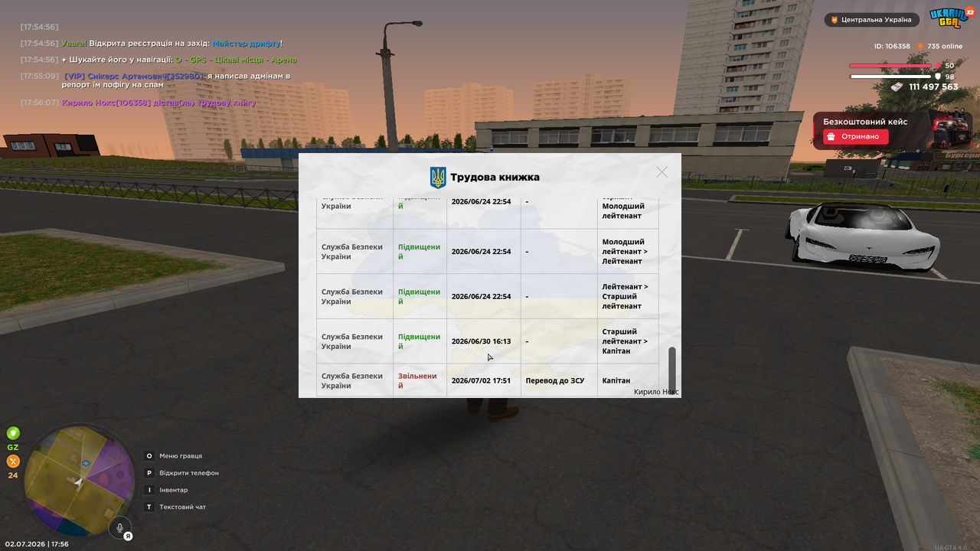Click the ID: 106358 label
980x551 pixels.
coord(892,47)
